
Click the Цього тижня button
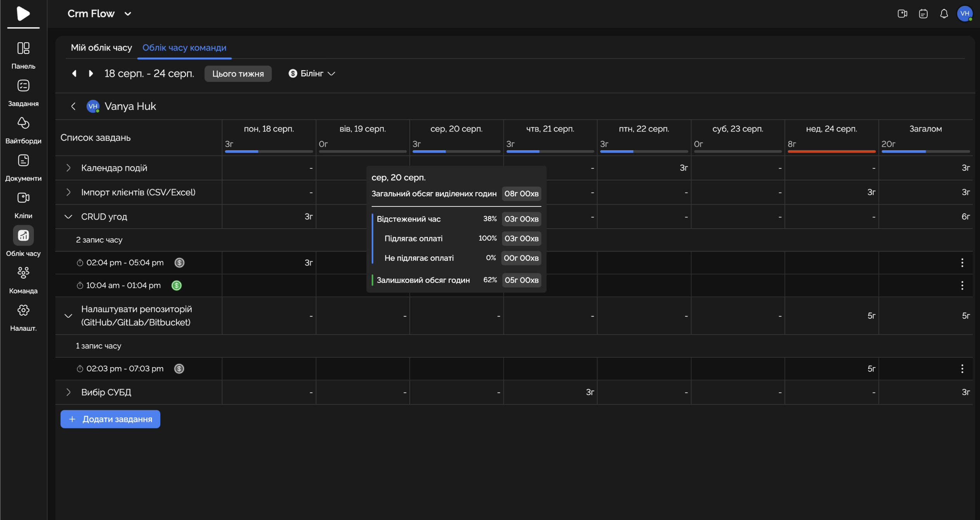pos(238,74)
